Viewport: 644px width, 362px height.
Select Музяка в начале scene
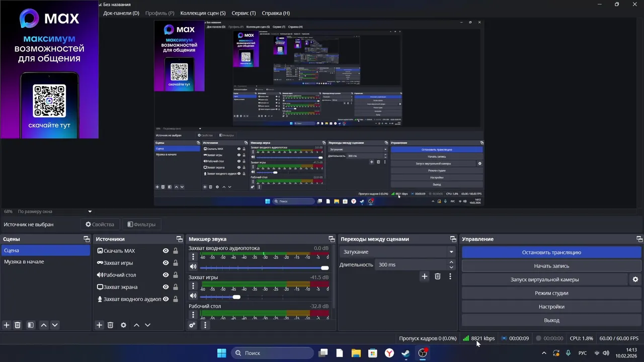tap(45, 262)
